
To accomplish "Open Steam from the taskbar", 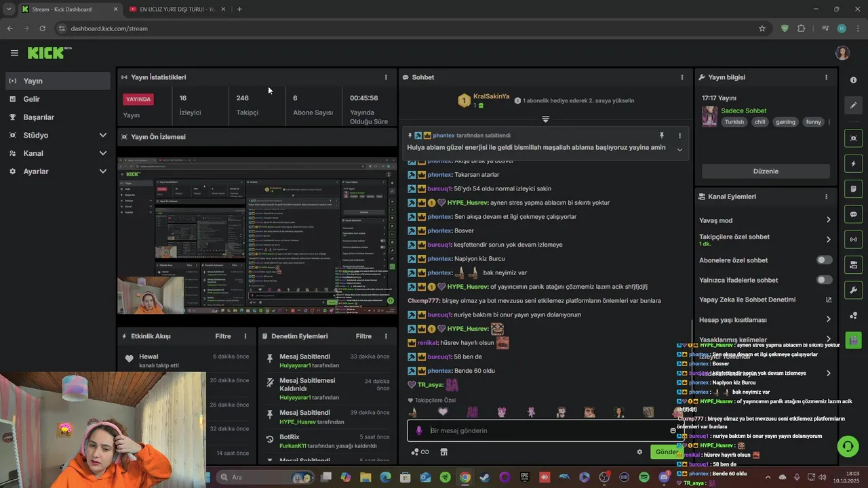I will pyautogui.click(x=484, y=477).
